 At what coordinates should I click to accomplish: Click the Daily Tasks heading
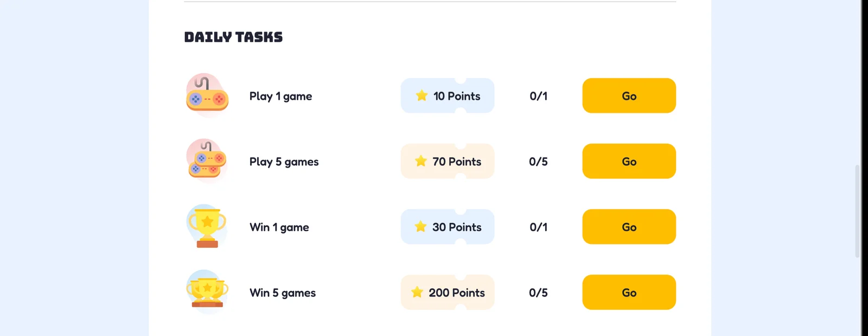pos(233,37)
